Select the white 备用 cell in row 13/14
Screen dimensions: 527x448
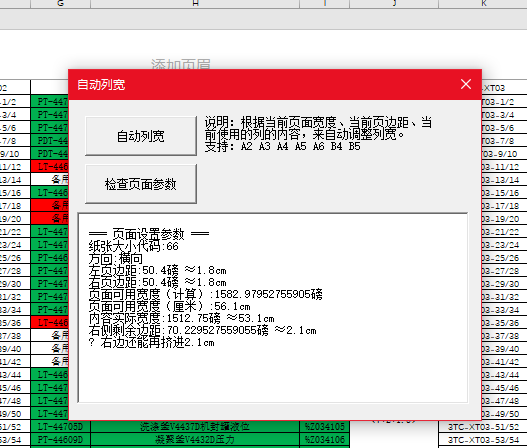pyautogui.click(x=49, y=180)
